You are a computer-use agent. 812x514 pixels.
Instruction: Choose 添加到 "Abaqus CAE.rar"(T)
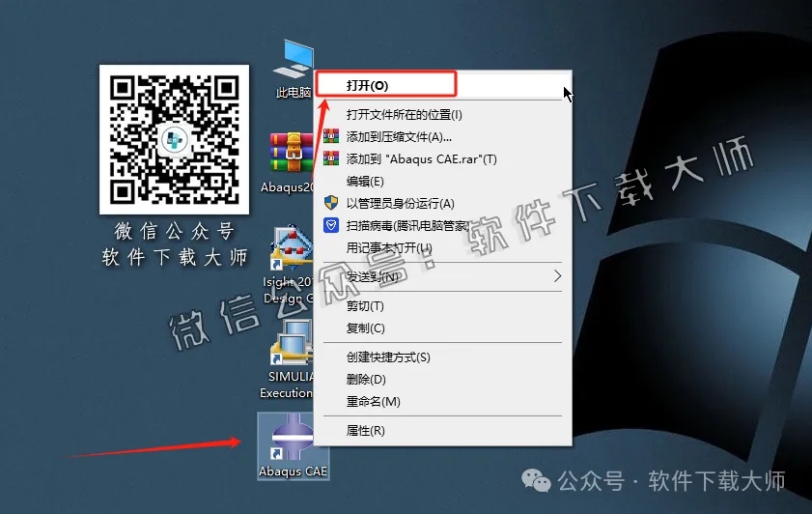pyautogui.click(x=443, y=159)
